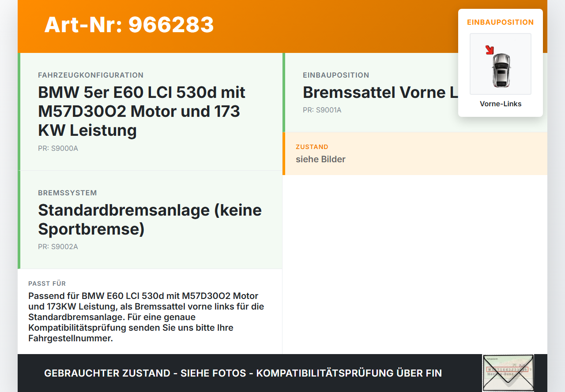Select the Vorne-Links position label
This screenshot has width=565, height=392.
[501, 104]
